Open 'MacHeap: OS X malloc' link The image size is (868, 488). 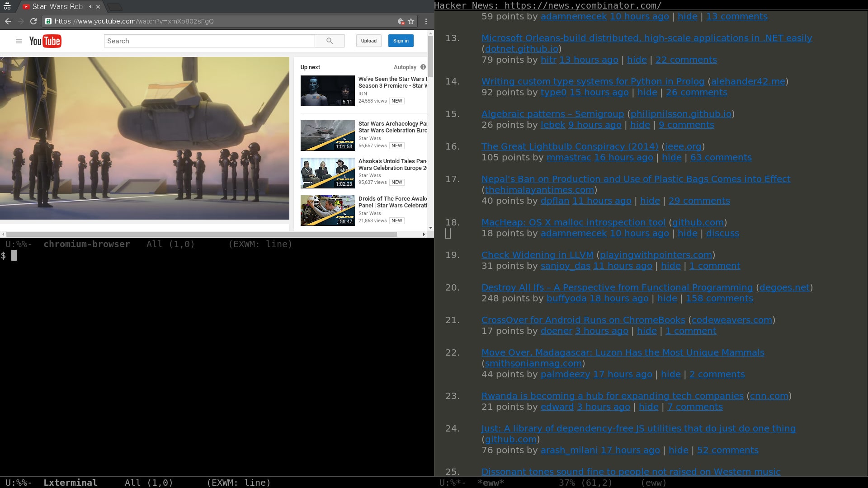point(573,222)
